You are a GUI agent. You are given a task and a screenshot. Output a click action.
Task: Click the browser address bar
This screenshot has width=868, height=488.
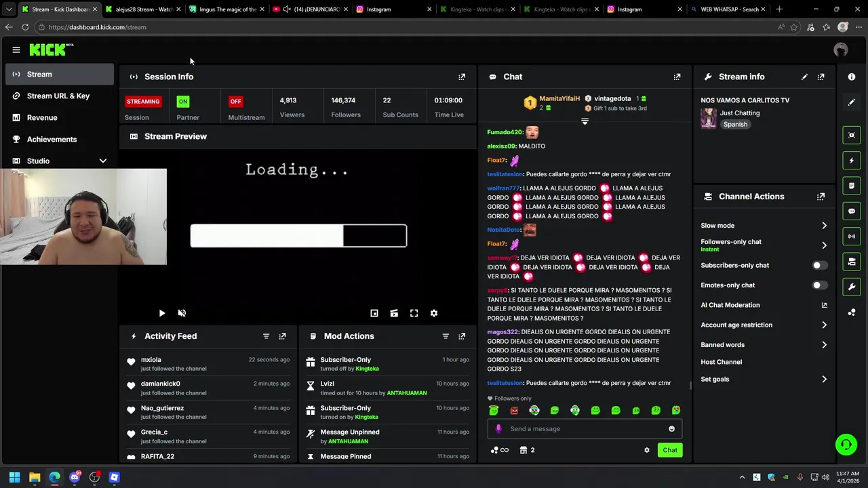click(x=407, y=27)
